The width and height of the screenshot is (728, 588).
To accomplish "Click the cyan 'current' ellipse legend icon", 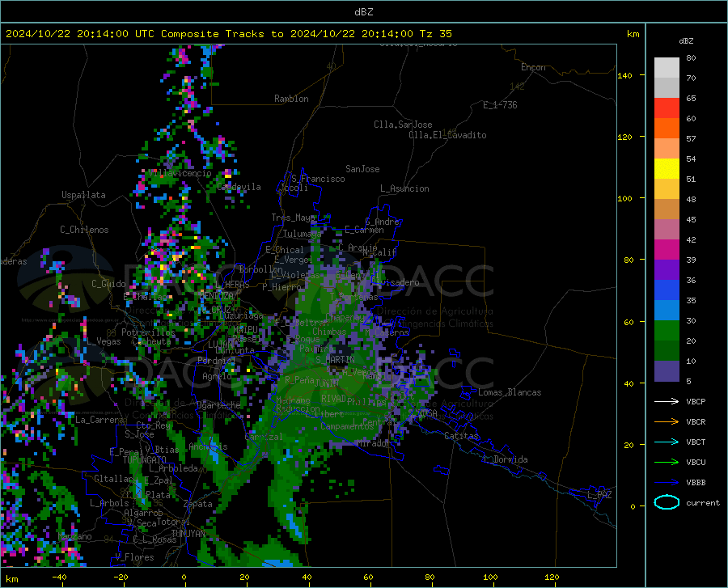I will click(x=667, y=502).
